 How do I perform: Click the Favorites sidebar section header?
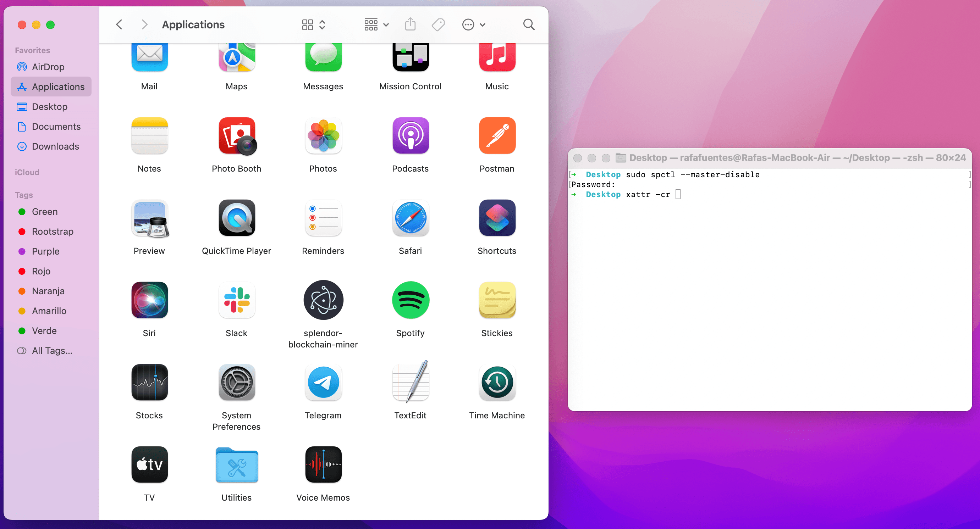[x=32, y=50]
